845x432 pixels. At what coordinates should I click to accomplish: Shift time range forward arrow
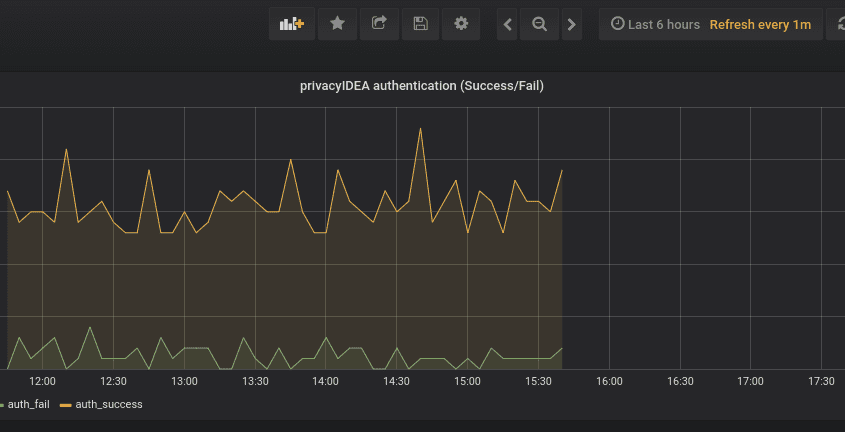point(572,24)
